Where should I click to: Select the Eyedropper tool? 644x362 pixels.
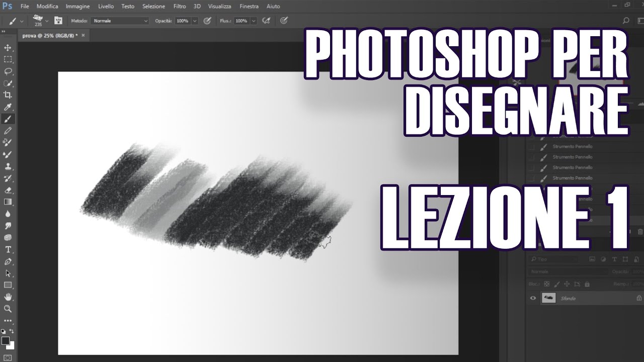[x=8, y=107]
